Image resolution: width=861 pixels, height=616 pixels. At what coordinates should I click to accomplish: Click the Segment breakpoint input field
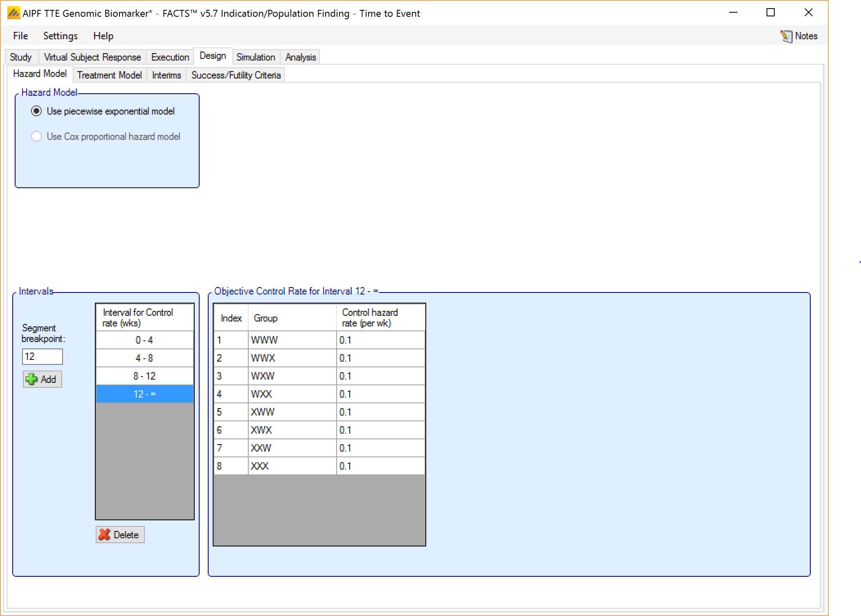[42, 357]
